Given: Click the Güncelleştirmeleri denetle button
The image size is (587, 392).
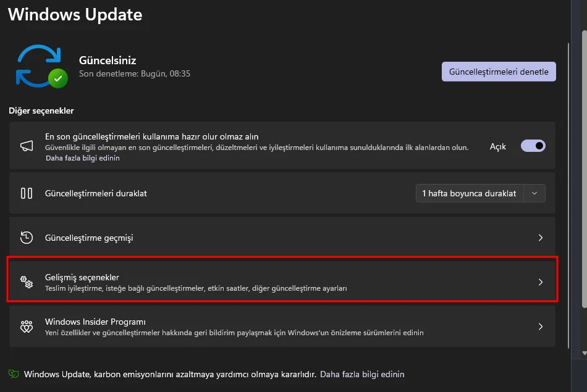Looking at the screenshot, I should coord(499,72).
